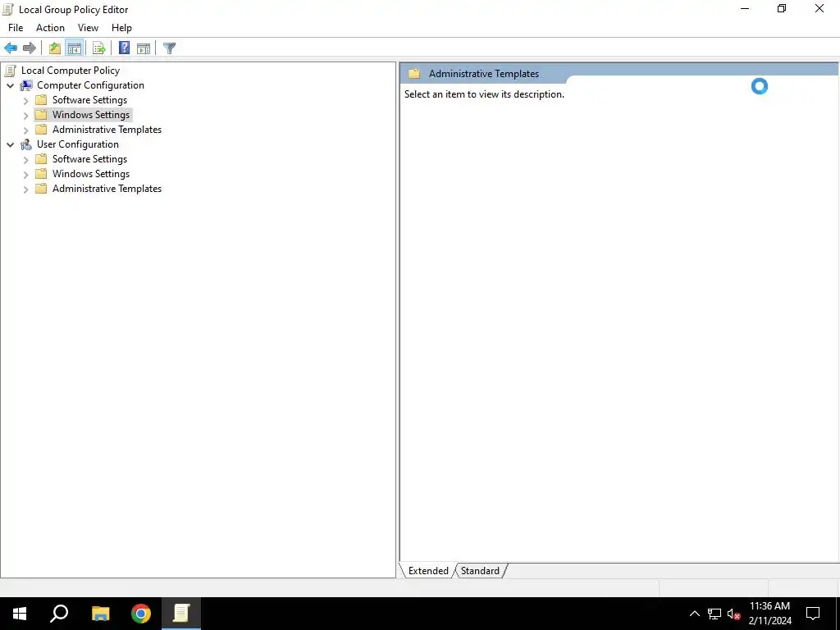Viewport: 840px width, 630px height.
Task: Click the network tray icon
Action: point(714,614)
